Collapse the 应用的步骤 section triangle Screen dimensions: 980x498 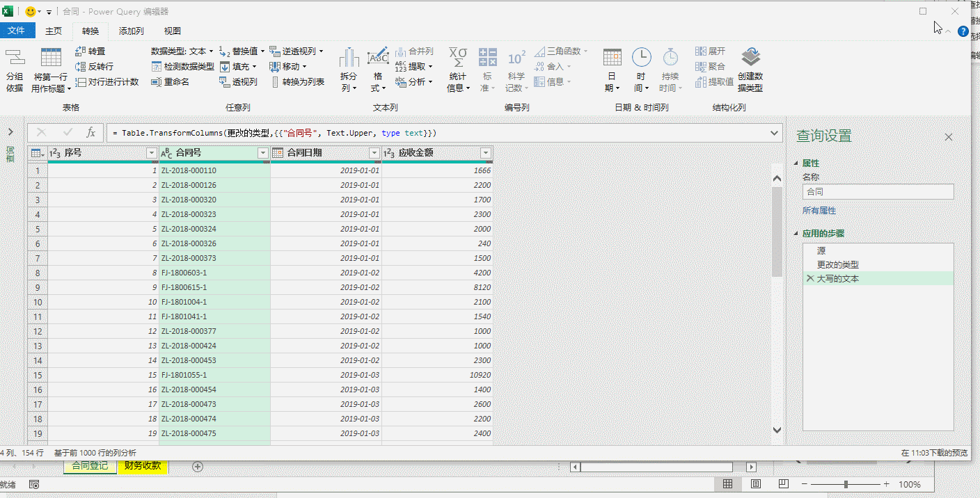click(x=797, y=234)
